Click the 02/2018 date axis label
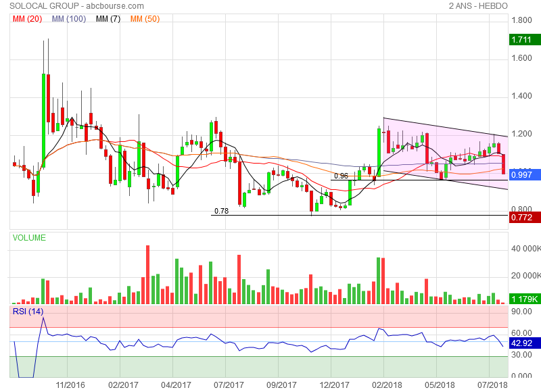 [387, 385]
